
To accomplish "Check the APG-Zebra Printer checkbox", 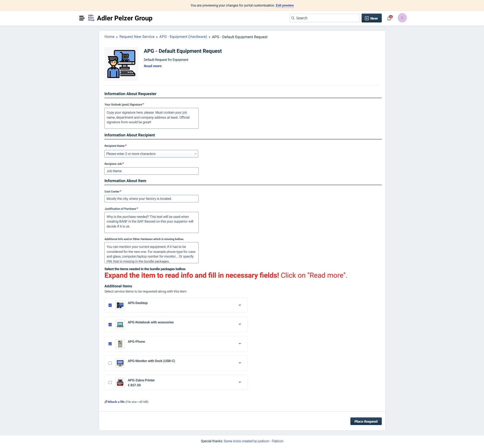I will point(110,382).
